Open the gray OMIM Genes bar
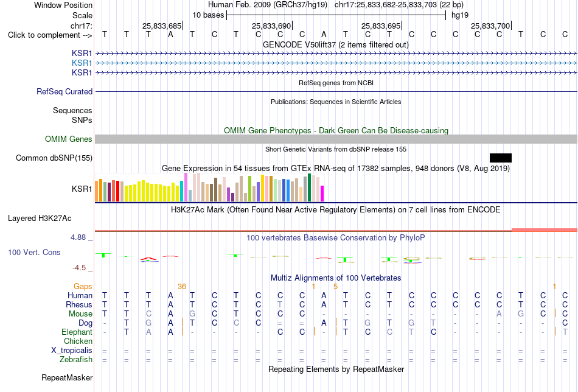 pos(336,139)
